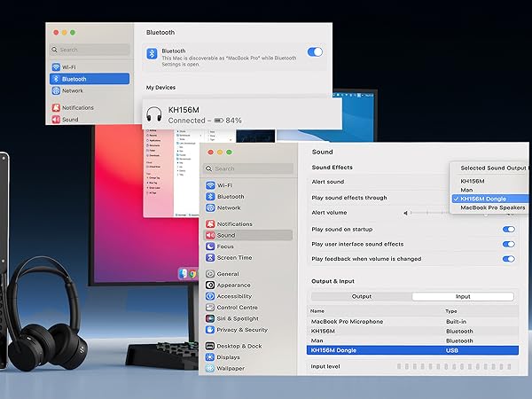Switch to the Output tab

pos(362,296)
